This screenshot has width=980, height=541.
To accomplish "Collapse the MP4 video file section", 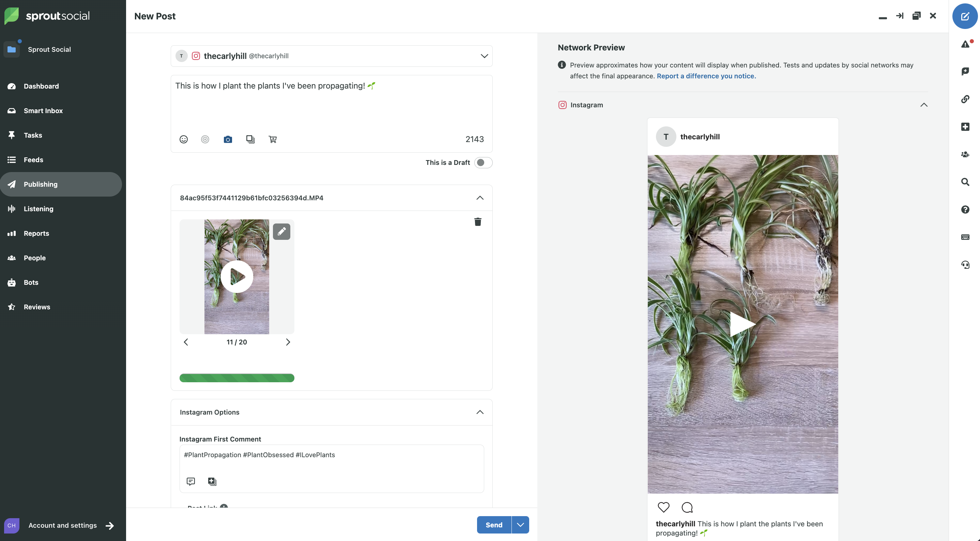I will click(x=480, y=198).
